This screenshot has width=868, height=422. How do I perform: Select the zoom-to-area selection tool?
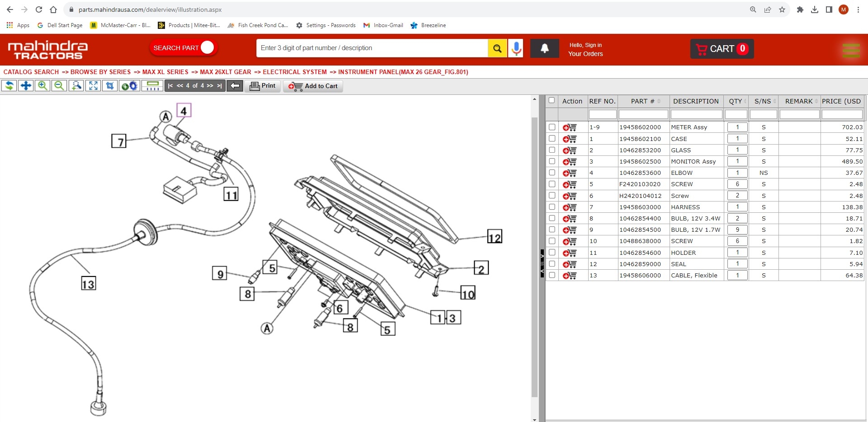click(x=76, y=86)
